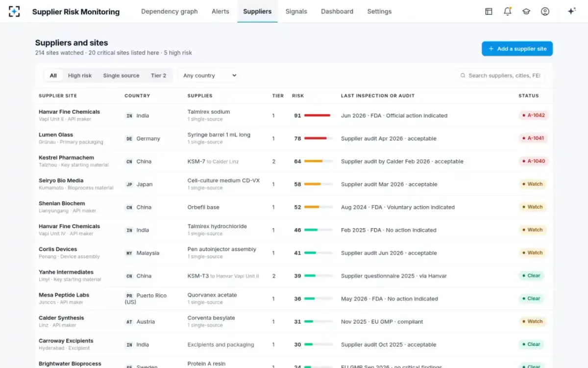Select the Suppliers tab

coord(257,11)
